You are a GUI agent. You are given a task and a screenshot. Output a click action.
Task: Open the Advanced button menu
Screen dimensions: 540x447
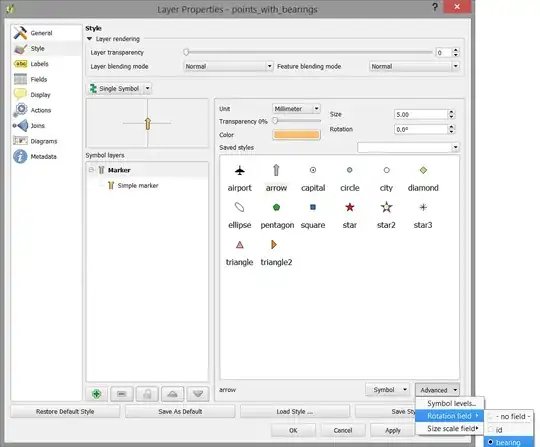pos(437,390)
